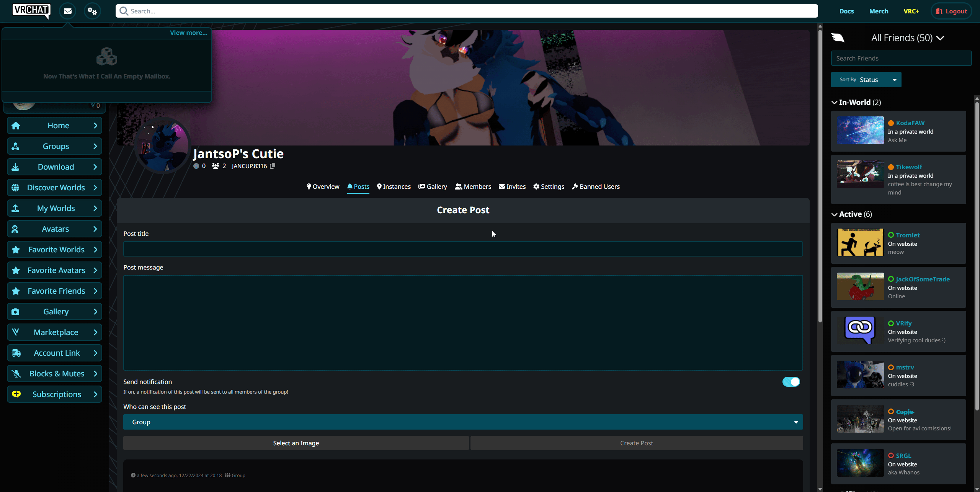This screenshot has width=980, height=492.
Task: Open the Docs link
Action: 846,11
